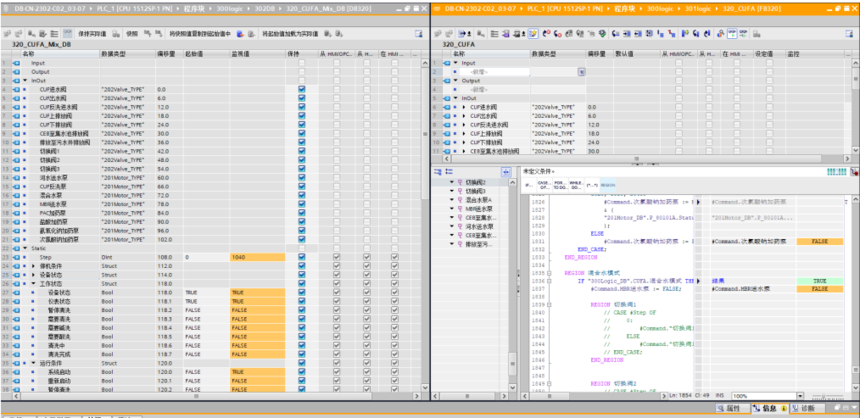
Task: Click the layout icon at DB editor toolbar's far right
Action: [418, 34]
